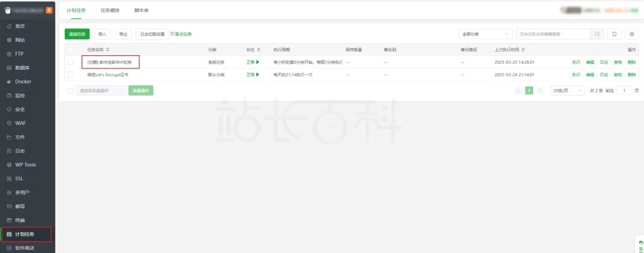Viewport: 644px width, 253px height.
Task: Click the refresh task list icon
Action: (614, 34)
